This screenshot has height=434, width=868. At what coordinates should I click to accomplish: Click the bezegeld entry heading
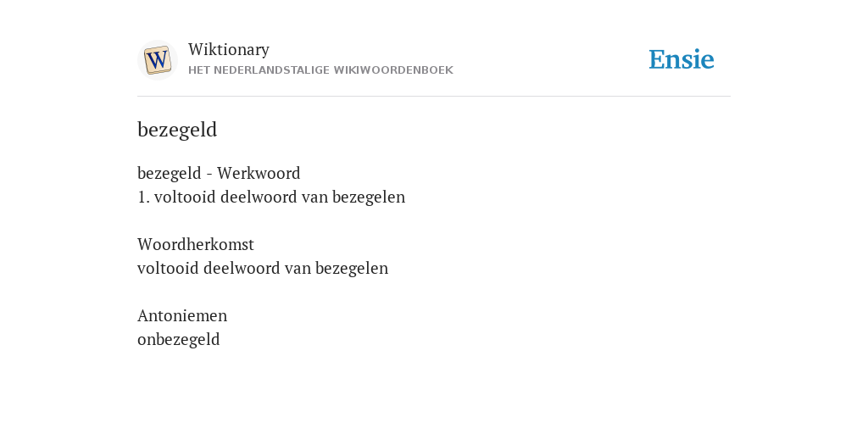pos(177,130)
